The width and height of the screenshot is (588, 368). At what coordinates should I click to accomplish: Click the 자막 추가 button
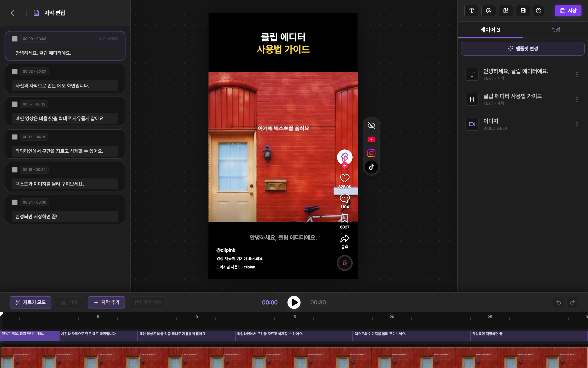pos(106,302)
